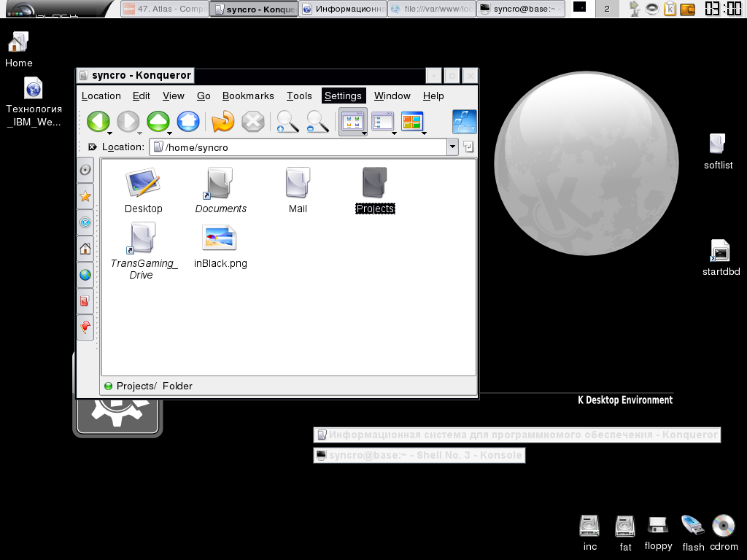Screen dimensions: 747x560
Task: Open the softlist desktop file
Action: click(718, 152)
